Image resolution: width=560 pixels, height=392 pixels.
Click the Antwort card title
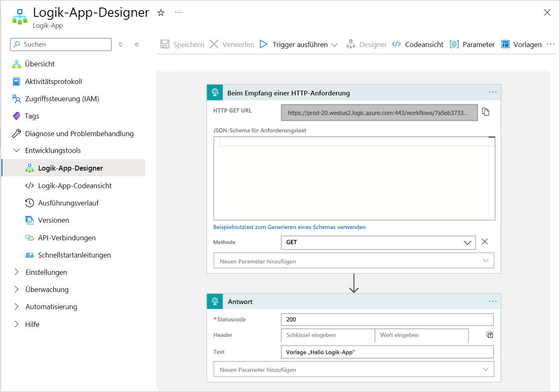click(x=240, y=302)
